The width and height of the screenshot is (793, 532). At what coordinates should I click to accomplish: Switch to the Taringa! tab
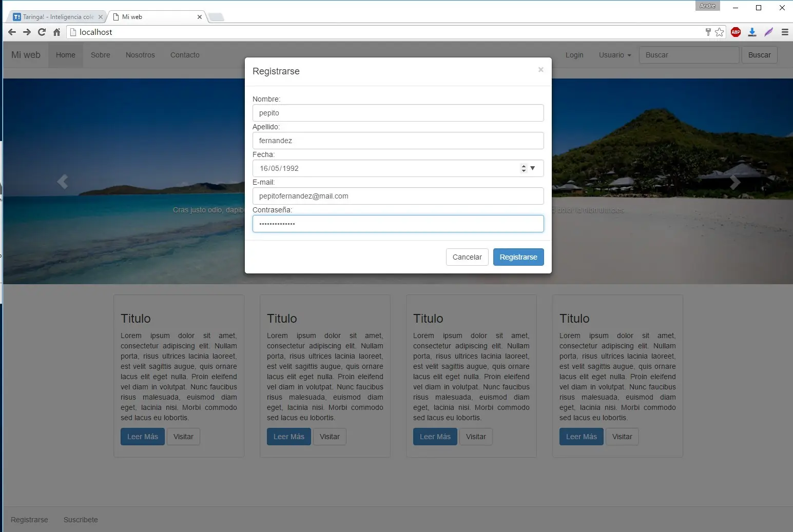pyautogui.click(x=57, y=17)
